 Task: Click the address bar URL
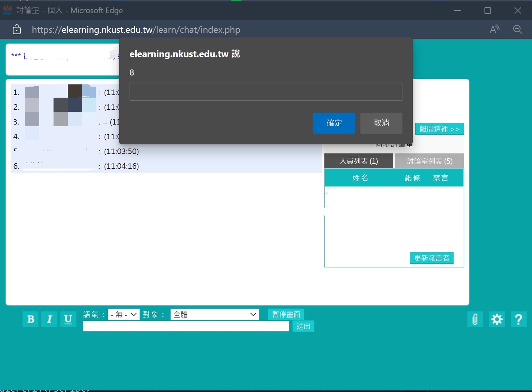point(136,30)
